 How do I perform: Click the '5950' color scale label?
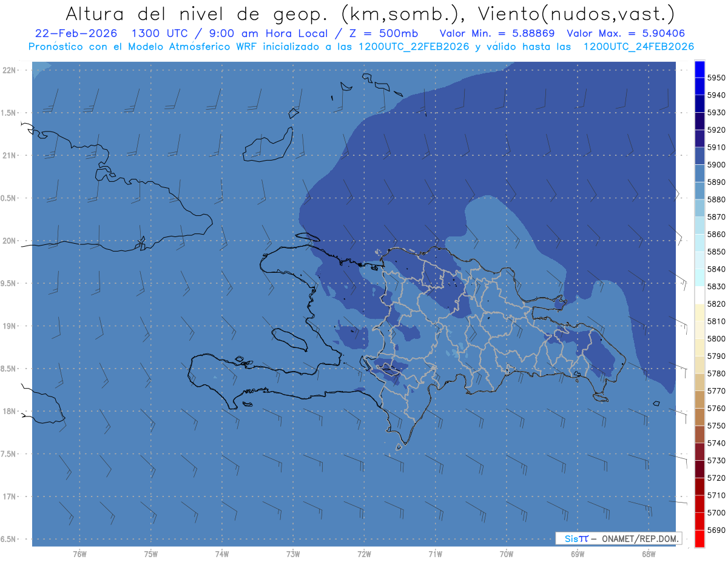tap(716, 78)
